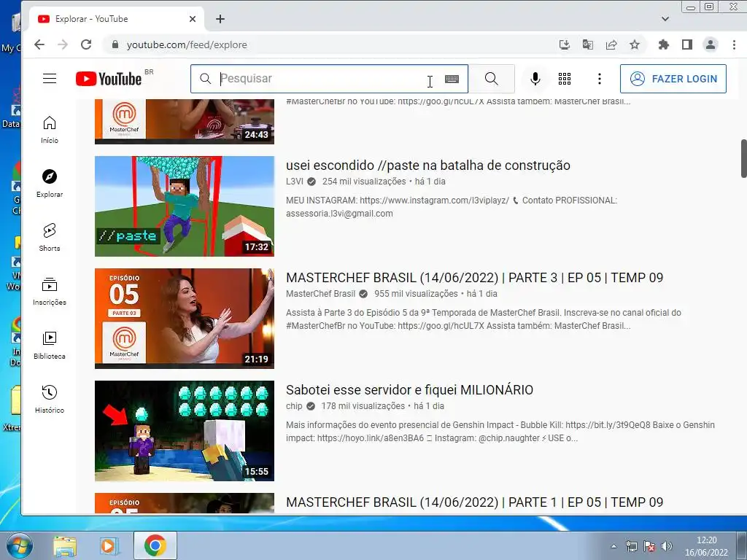Open Chrome extensions puzzle icon
This screenshot has height=560, width=747.
click(664, 44)
